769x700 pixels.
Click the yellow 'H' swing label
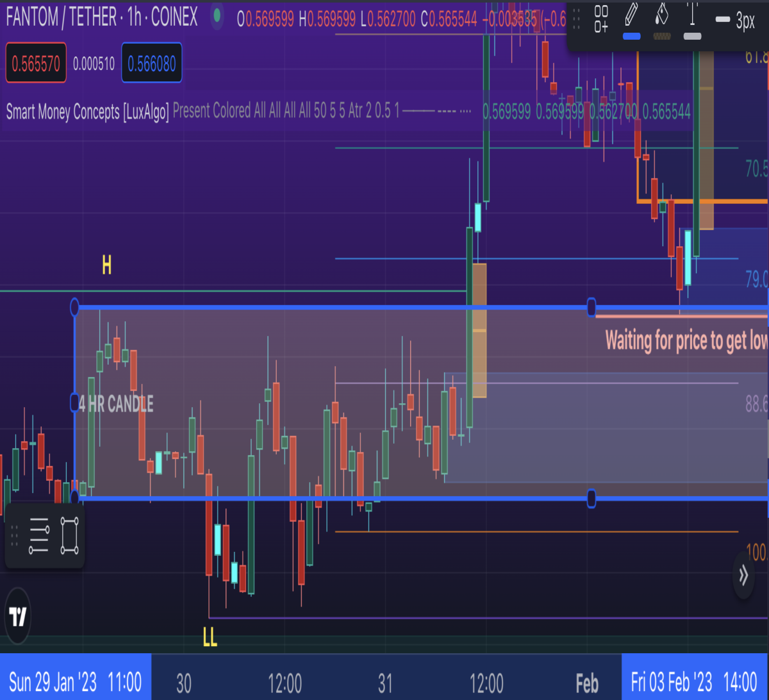pyautogui.click(x=106, y=265)
